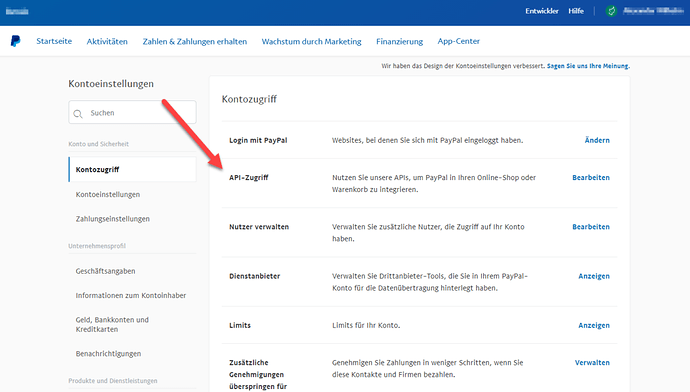Click Bearbeiten for Nutzer verwalten
690x392 pixels.
coord(591,227)
